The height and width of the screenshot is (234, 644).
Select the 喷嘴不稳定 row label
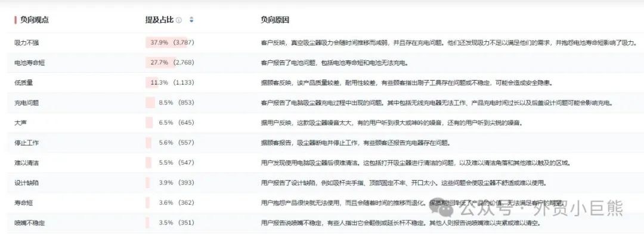(x=30, y=223)
